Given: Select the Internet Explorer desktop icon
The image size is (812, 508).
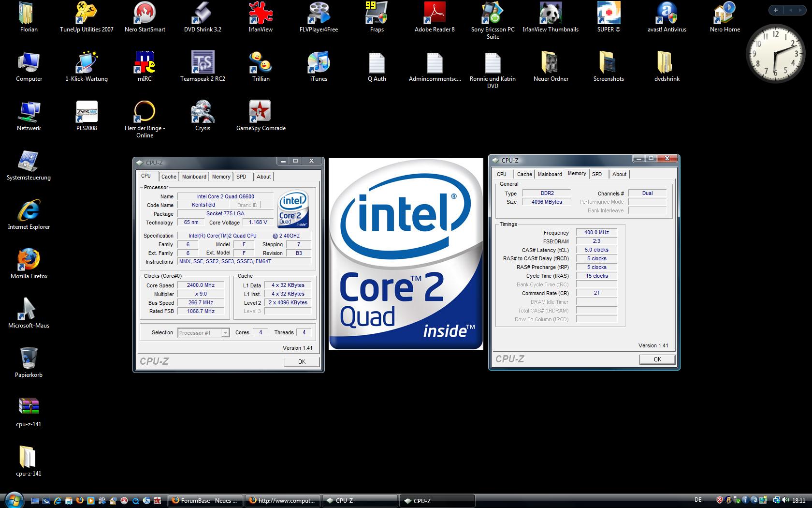Looking at the screenshot, I should click(29, 215).
